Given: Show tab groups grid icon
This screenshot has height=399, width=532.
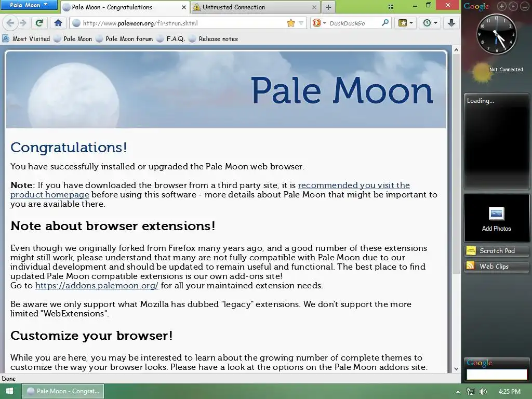Looking at the screenshot, I should [391, 6].
